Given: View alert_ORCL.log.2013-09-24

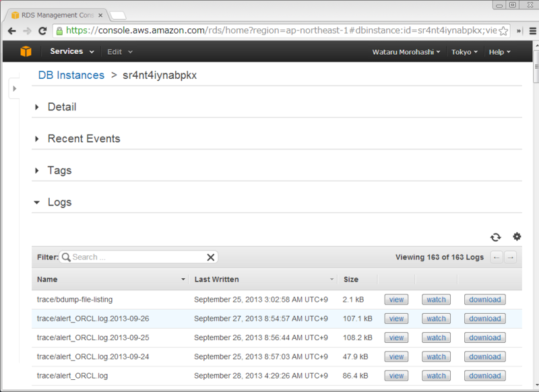Looking at the screenshot, I should pos(396,357).
